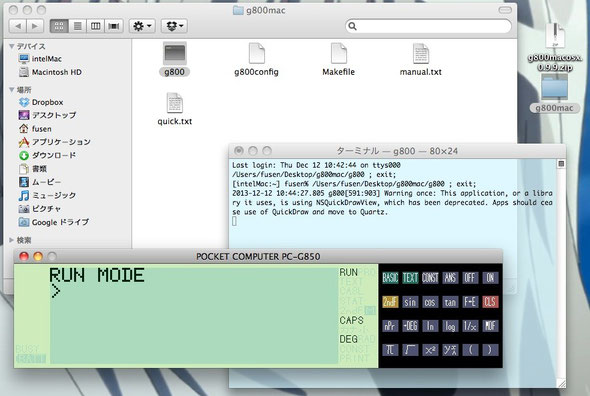Image resolution: width=590 pixels, height=396 pixels.
Task: Click the nPr key on emulator keypad
Action: point(390,326)
